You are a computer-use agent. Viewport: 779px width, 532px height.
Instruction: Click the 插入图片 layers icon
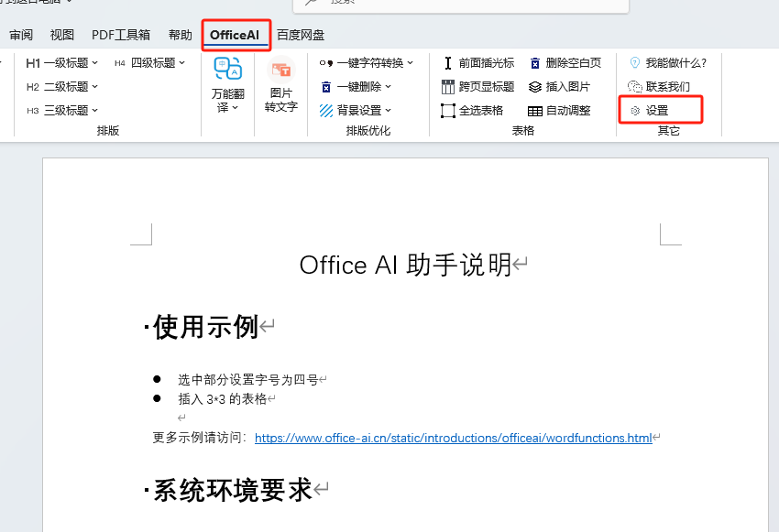(535, 87)
